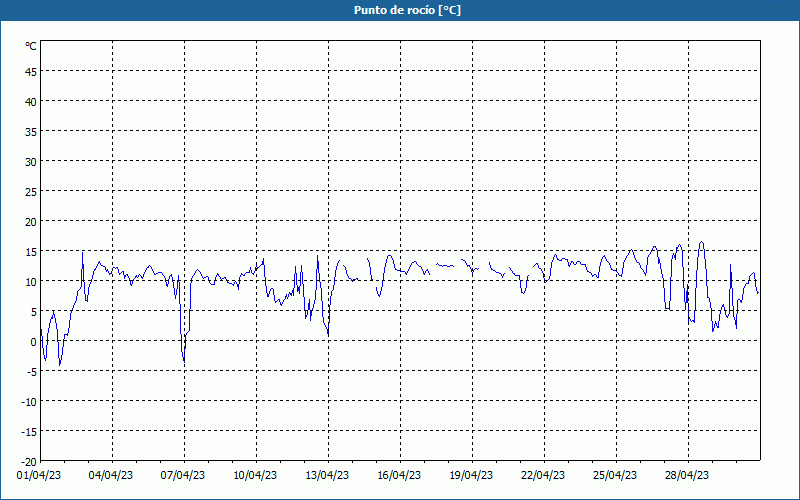
Task: Select the 20 y-axis value
Action: click(x=31, y=221)
